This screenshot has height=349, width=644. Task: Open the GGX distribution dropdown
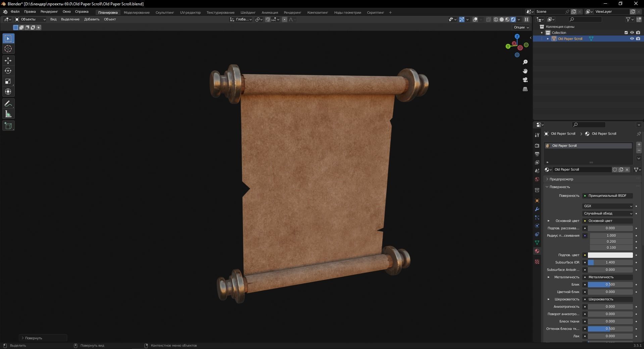607,206
